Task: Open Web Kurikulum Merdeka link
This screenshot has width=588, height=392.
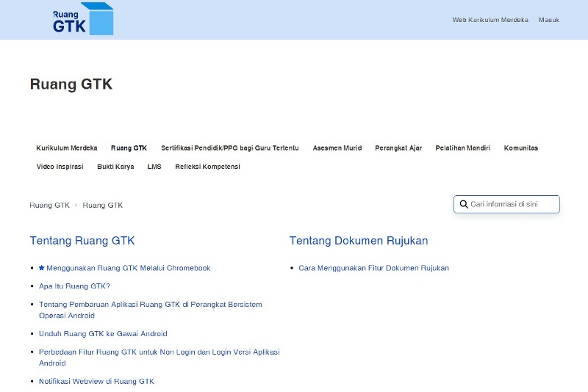Action: pyautogui.click(x=490, y=20)
